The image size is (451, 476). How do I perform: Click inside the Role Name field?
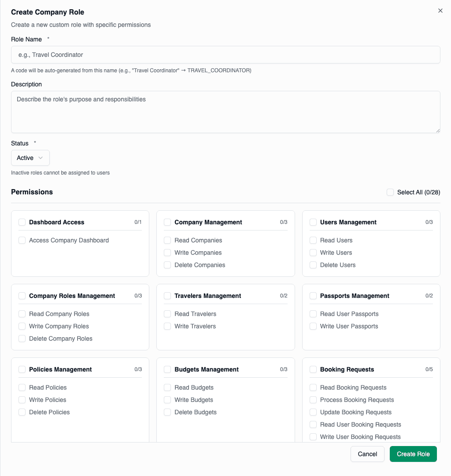click(225, 55)
